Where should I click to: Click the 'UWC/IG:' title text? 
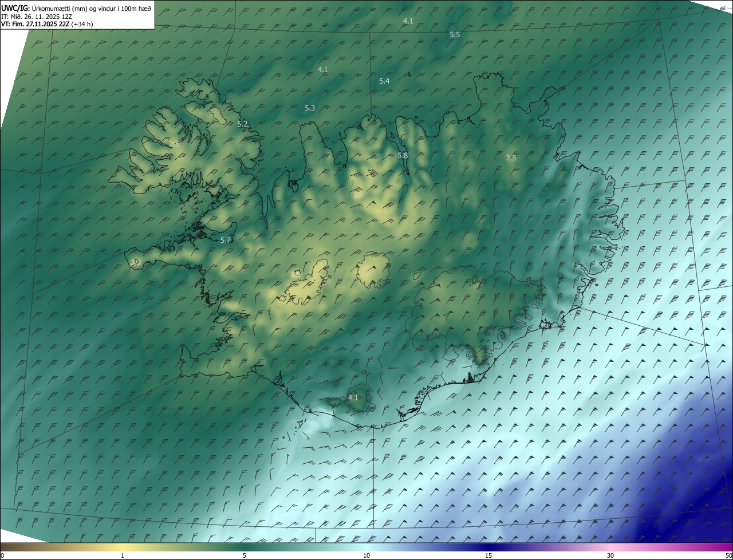(15, 8)
